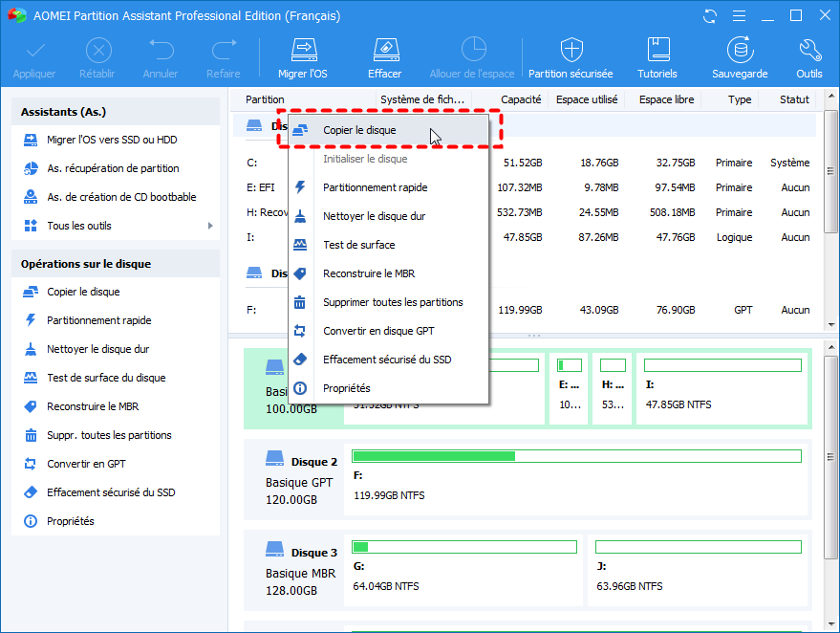
Task: Click the refresh icon in title bar
Action: 709,16
